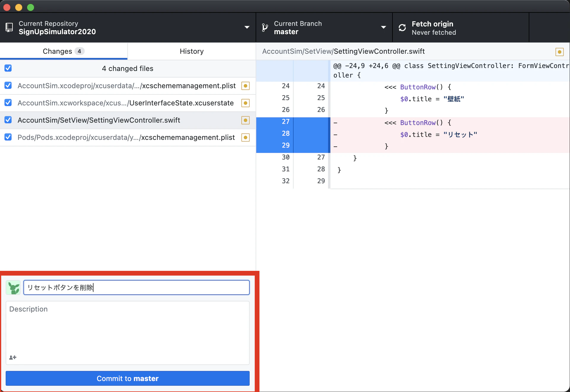The width and height of the screenshot is (570, 392).
Task: Uncheck SettingViewController.swift checkbox
Action: [8, 120]
